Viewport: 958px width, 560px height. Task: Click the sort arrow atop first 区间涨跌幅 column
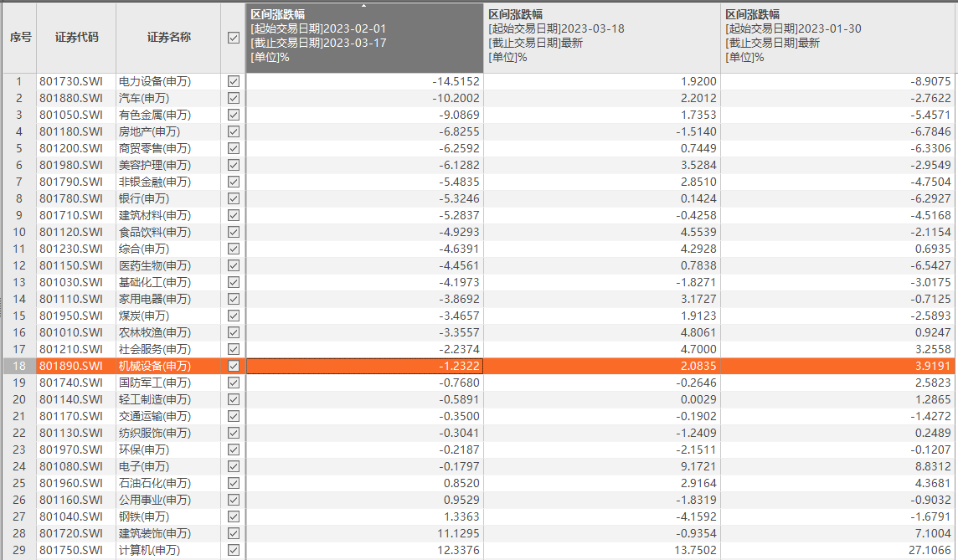364,6
